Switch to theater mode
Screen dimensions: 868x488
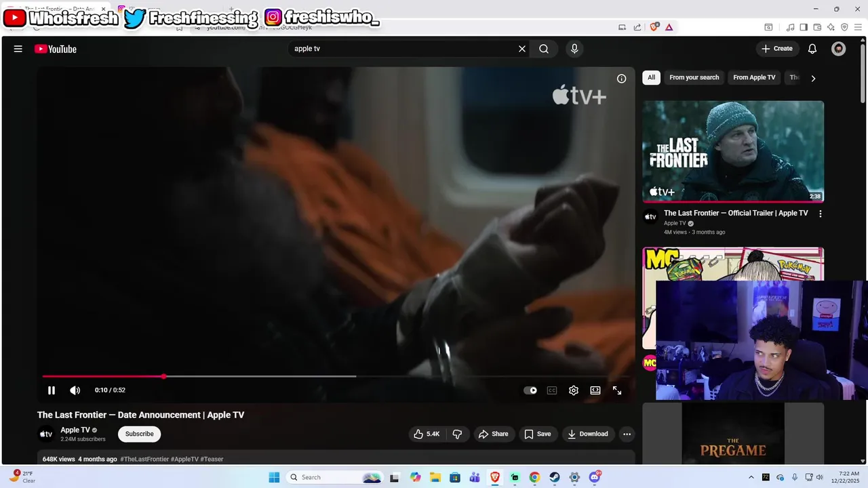tap(595, 390)
